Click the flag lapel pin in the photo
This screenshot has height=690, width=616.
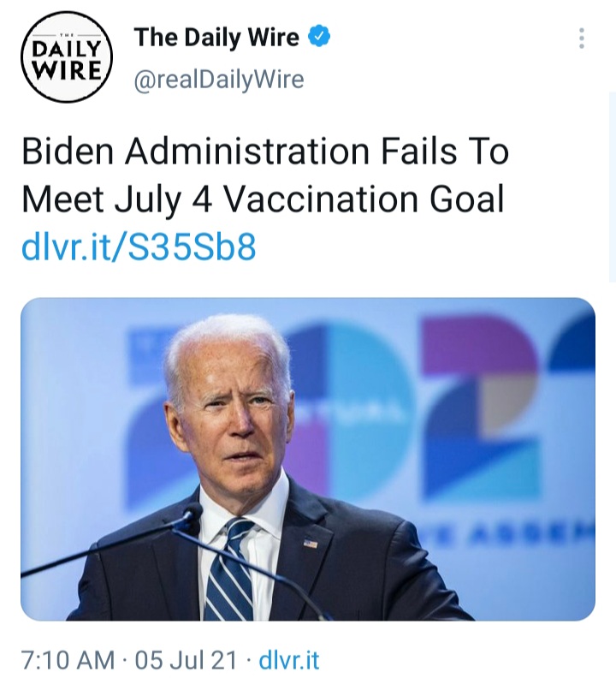(x=311, y=544)
